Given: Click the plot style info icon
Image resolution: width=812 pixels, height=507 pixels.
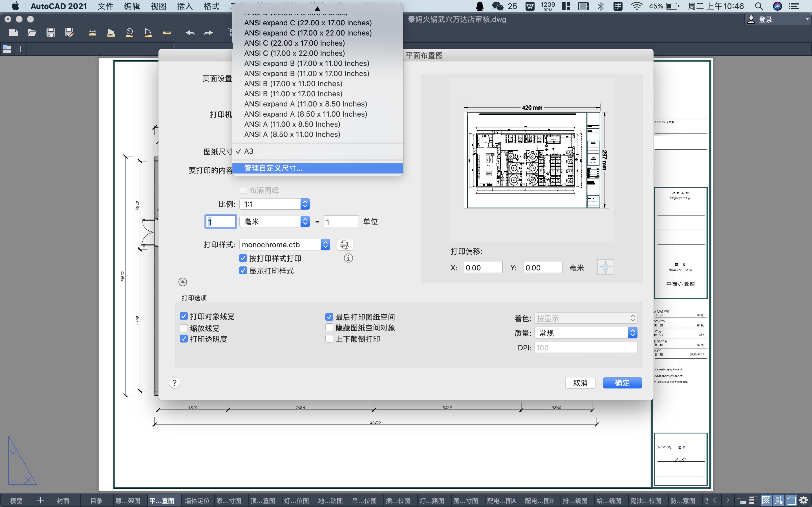Looking at the screenshot, I should 348,258.
